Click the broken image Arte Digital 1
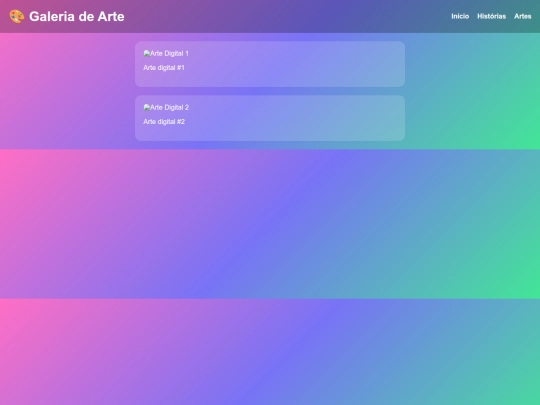540x405 pixels. (166, 53)
